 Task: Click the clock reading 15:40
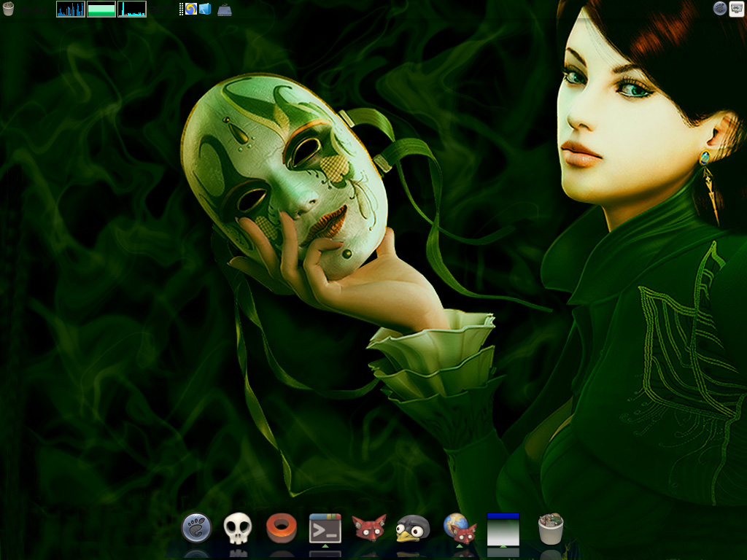34,9
